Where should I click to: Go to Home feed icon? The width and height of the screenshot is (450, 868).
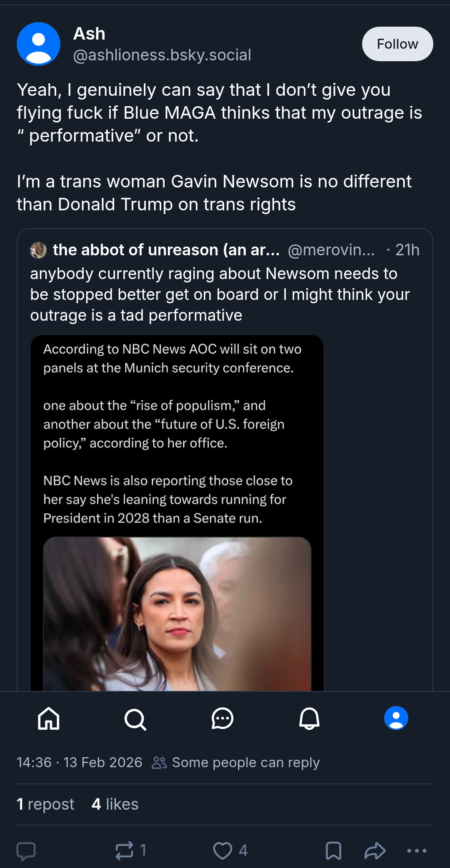(x=49, y=718)
